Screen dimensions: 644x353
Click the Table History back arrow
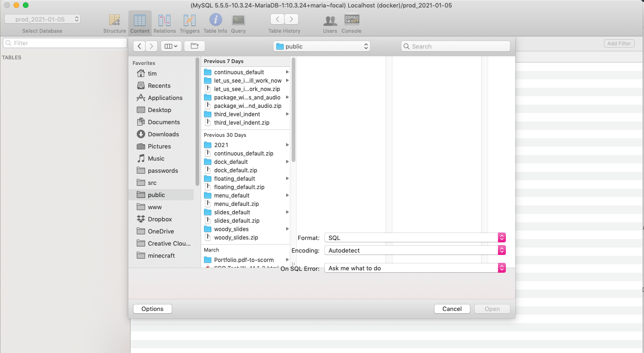(x=277, y=19)
